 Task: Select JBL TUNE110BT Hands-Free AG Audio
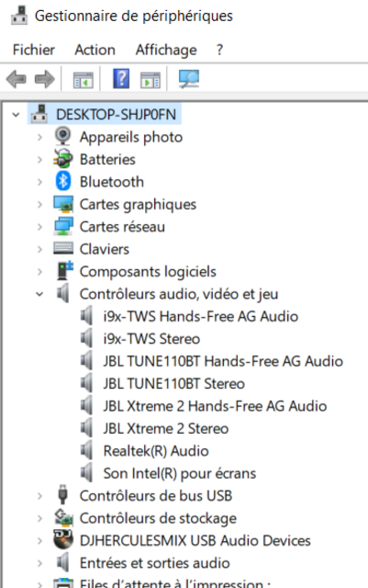(223, 361)
